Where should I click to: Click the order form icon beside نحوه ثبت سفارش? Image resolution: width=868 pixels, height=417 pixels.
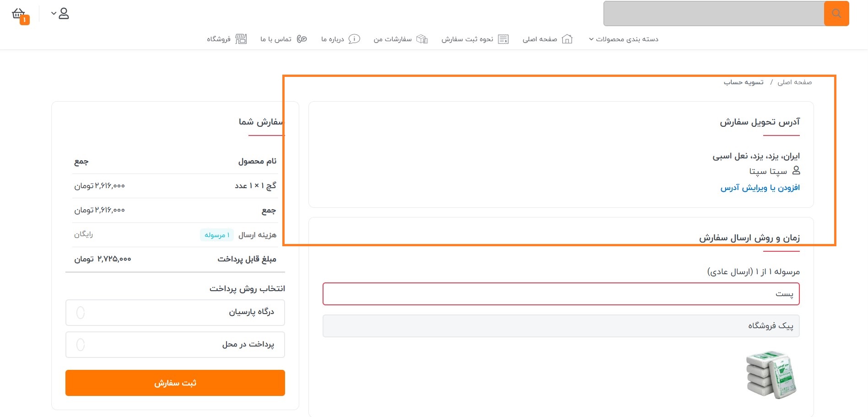point(503,39)
